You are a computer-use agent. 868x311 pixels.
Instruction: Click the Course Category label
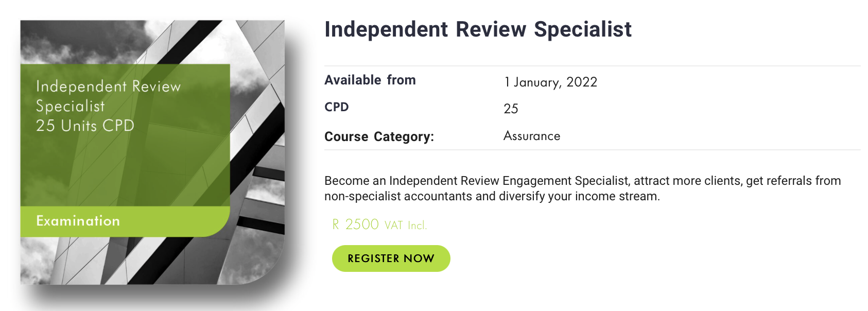click(x=379, y=137)
